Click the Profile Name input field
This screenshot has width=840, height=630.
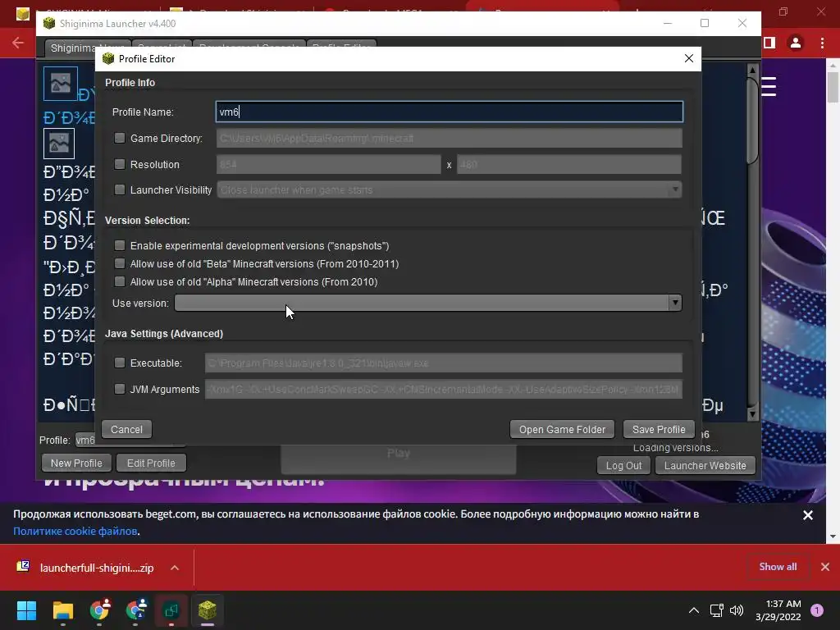click(x=449, y=112)
